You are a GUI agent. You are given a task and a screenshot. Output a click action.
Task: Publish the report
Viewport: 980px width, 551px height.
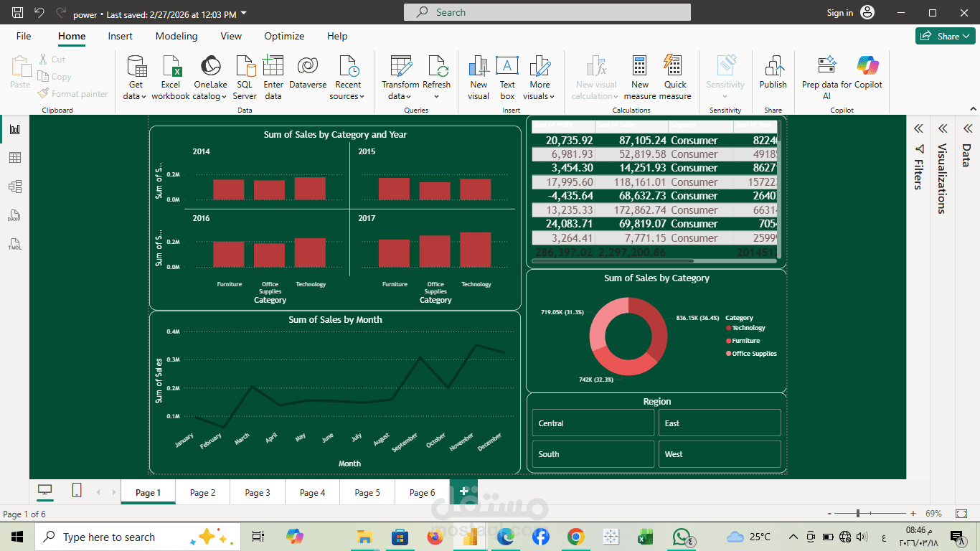773,74
